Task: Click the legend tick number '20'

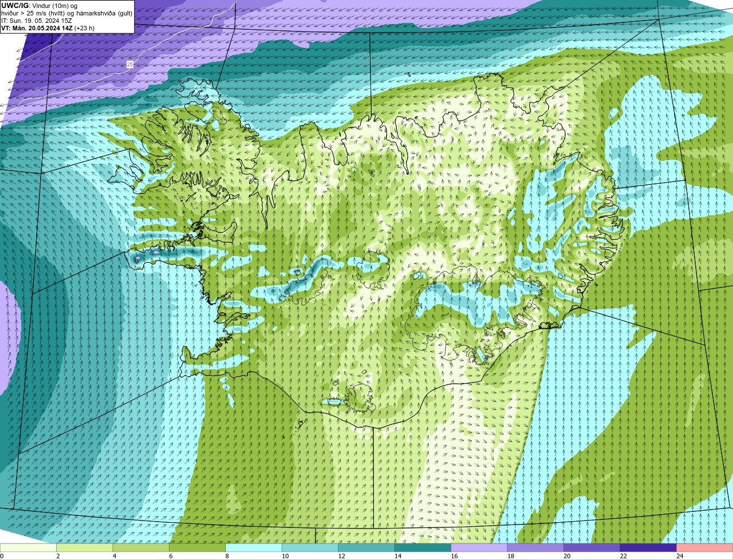Action: 566,556
